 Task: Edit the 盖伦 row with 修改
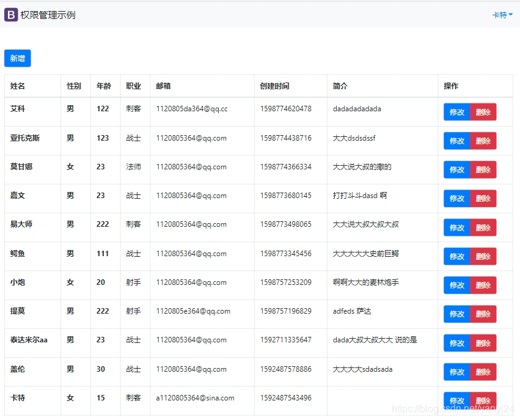coord(456,372)
